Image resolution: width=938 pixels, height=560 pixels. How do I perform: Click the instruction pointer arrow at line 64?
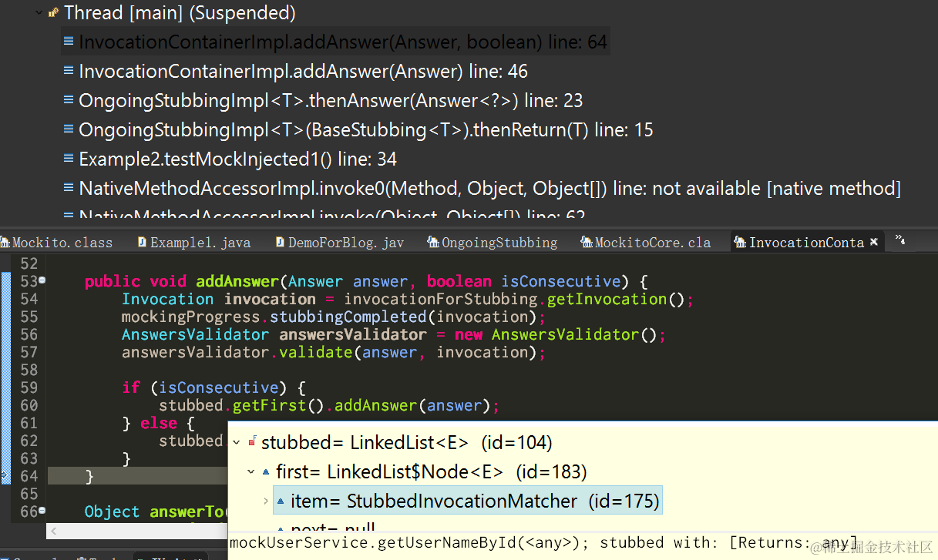6,477
